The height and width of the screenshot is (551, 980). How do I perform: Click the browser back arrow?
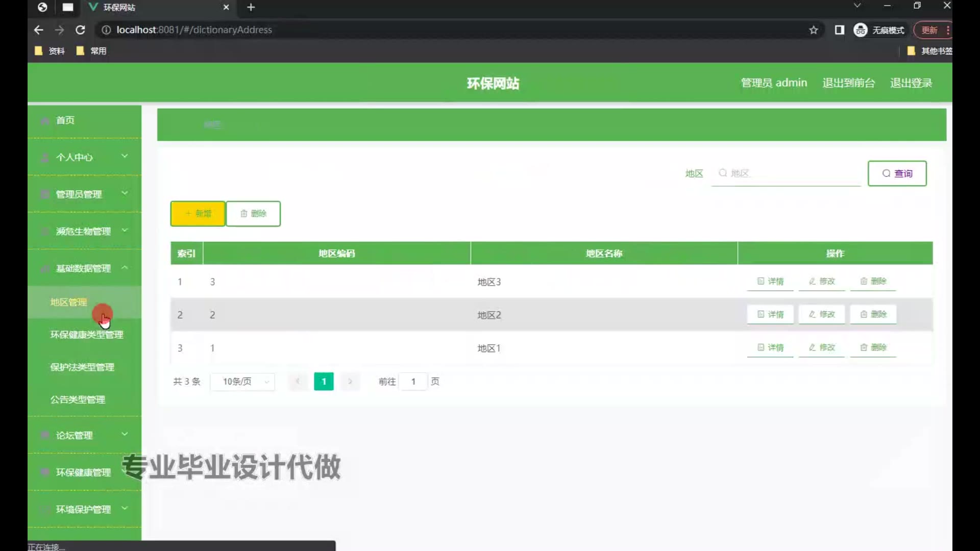(39, 30)
